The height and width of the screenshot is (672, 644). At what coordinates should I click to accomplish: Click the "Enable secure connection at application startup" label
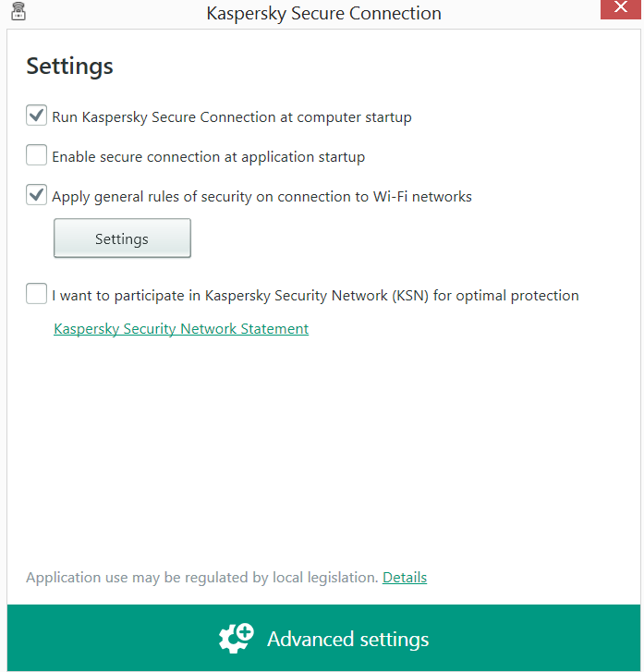click(x=208, y=157)
